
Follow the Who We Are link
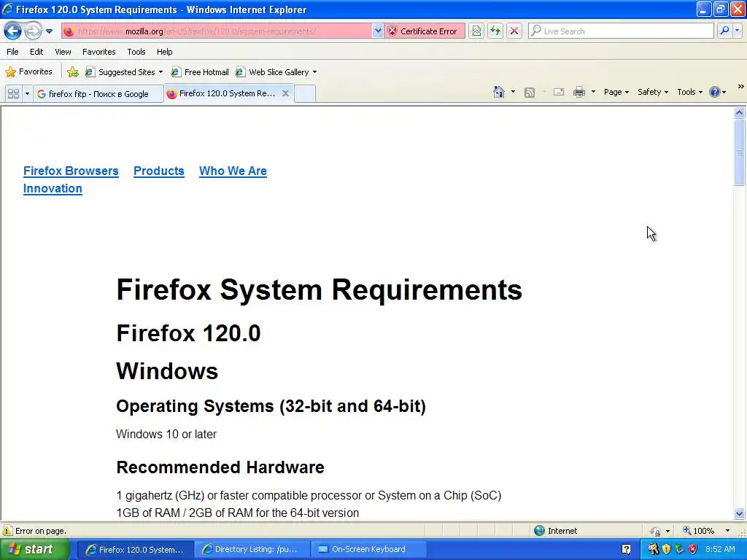click(233, 171)
